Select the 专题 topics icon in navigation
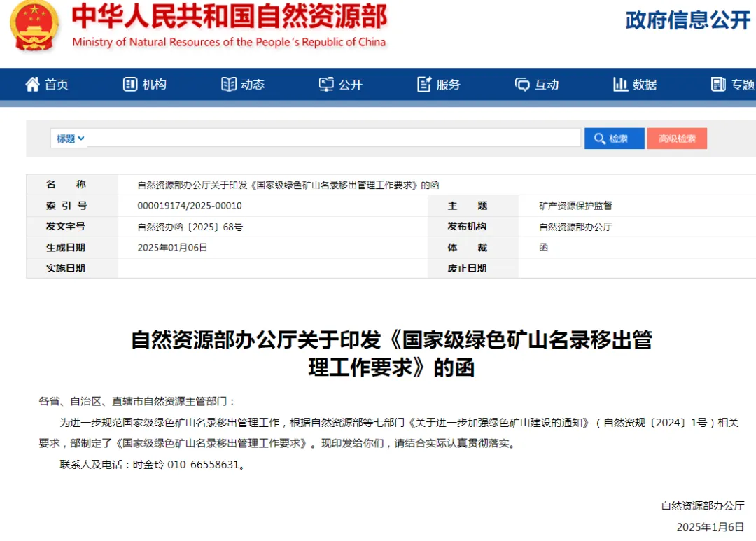 718,85
